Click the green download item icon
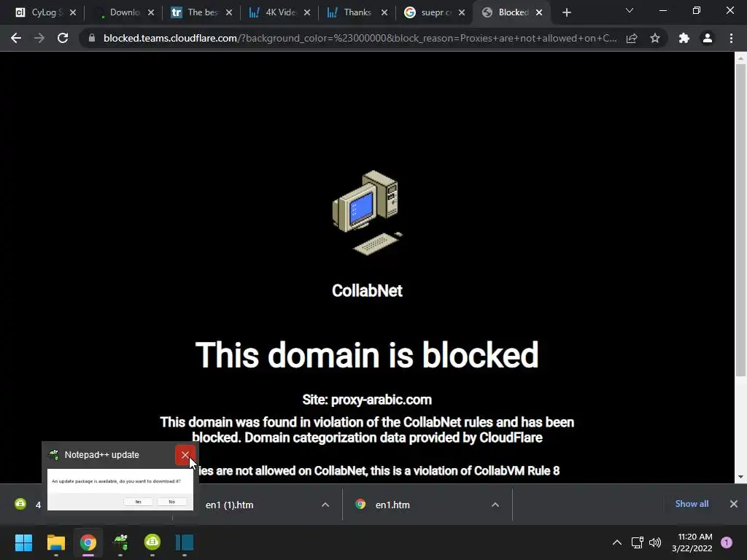Viewport: 747px width, 560px height. 20,504
